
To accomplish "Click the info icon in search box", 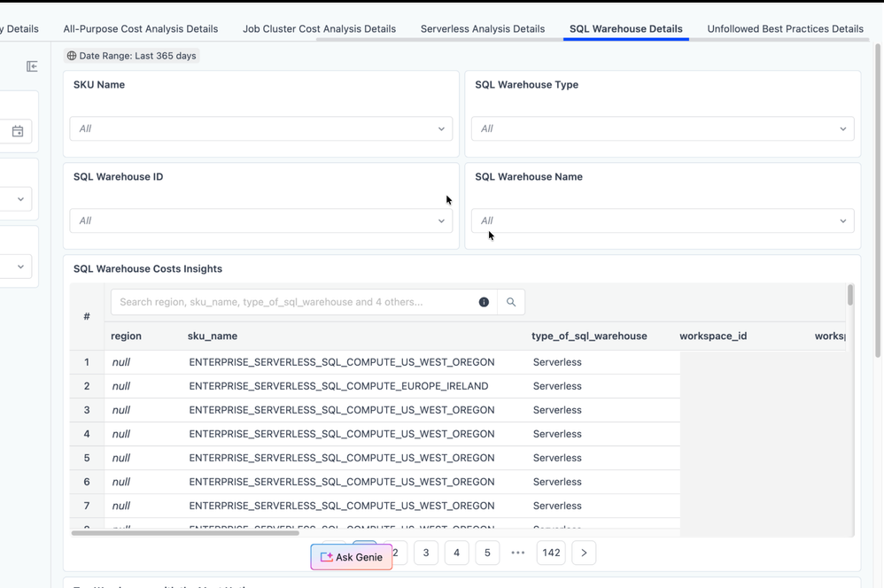I will click(484, 302).
